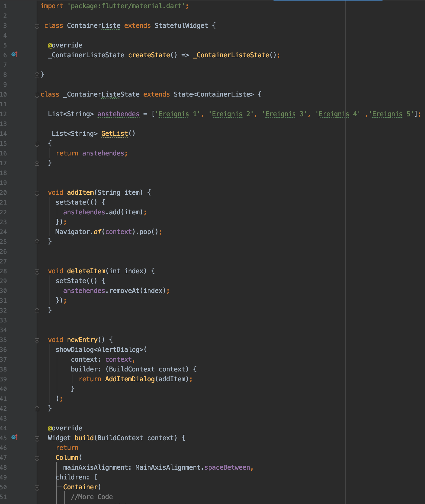This screenshot has width=425, height=504.
Task: Click the createState method name
Action: [149, 55]
